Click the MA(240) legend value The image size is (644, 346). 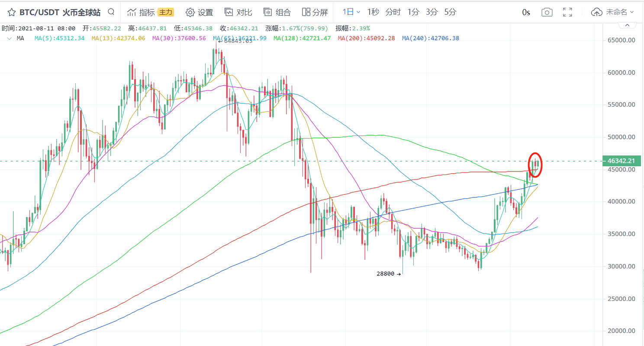[430, 38]
